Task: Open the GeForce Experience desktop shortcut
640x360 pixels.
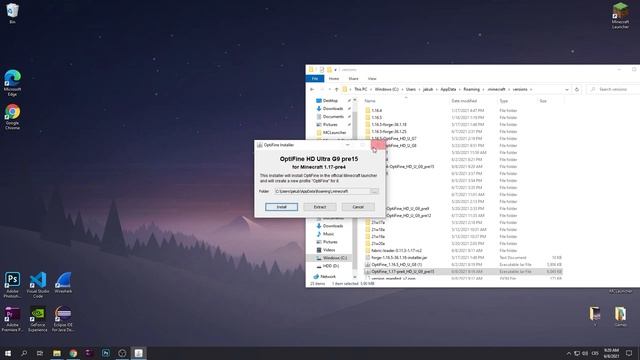Action: click(x=38, y=319)
